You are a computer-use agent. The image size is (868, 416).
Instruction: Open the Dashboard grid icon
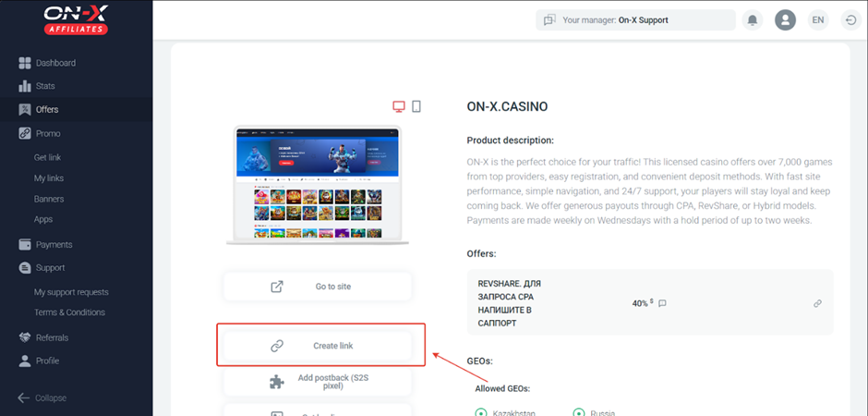point(24,63)
